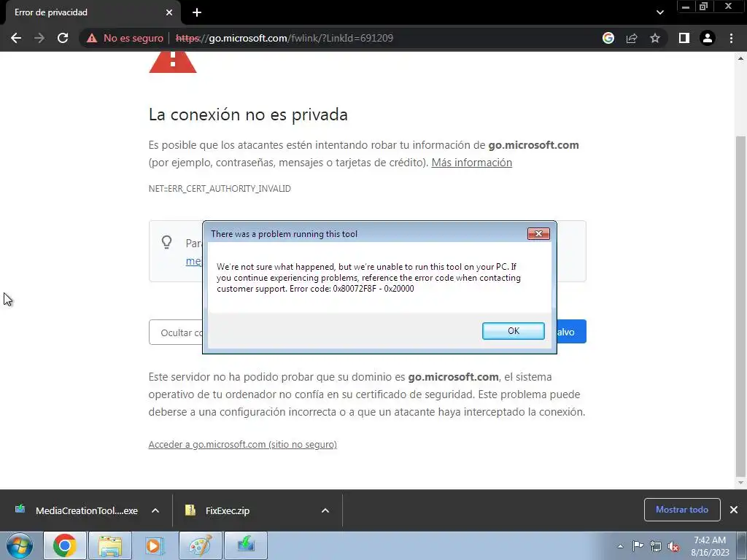The image size is (747, 560).
Task: Click the 'Ocultar' configuration button
Action: [x=177, y=332]
